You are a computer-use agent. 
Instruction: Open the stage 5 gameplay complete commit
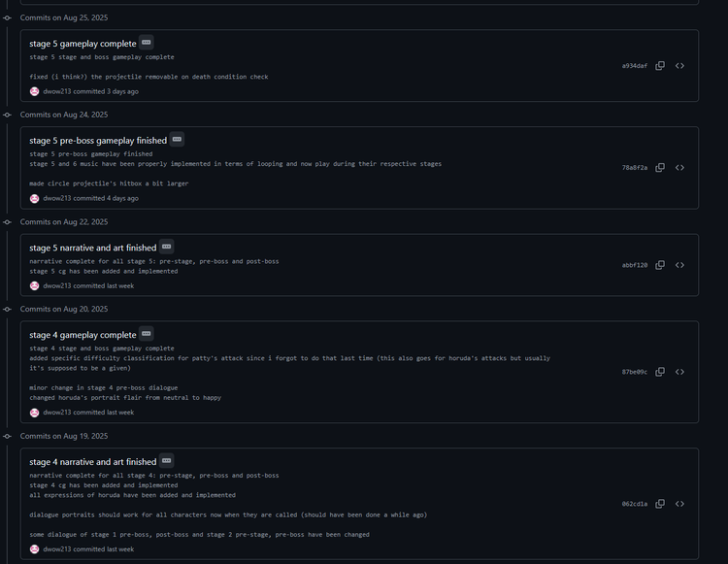point(83,44)
